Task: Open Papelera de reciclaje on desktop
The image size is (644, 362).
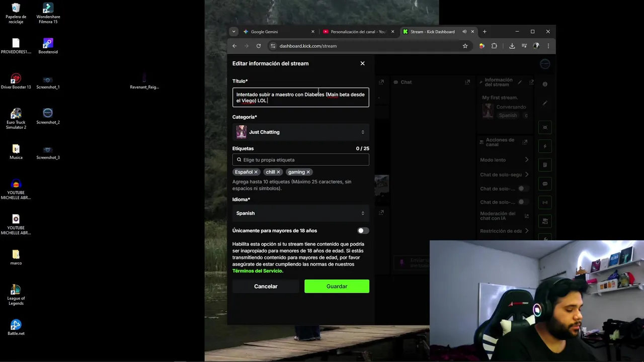Action: 16,14
